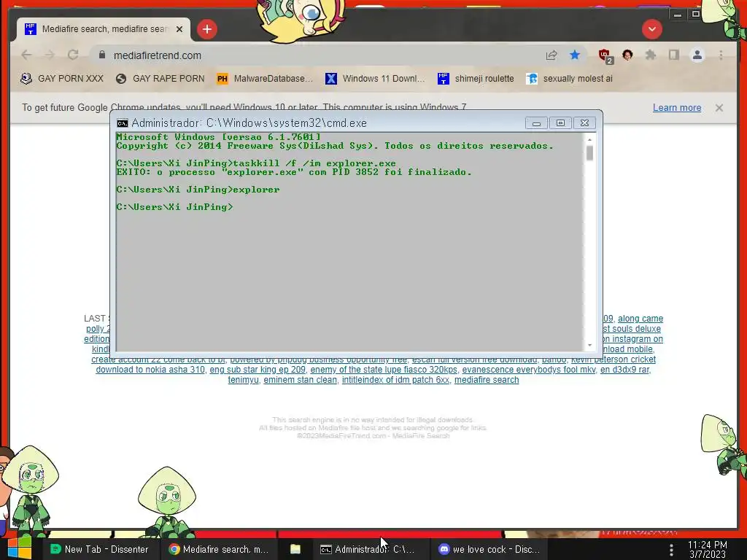Open the 'kevin peterson cricket' link

[613, 359]
